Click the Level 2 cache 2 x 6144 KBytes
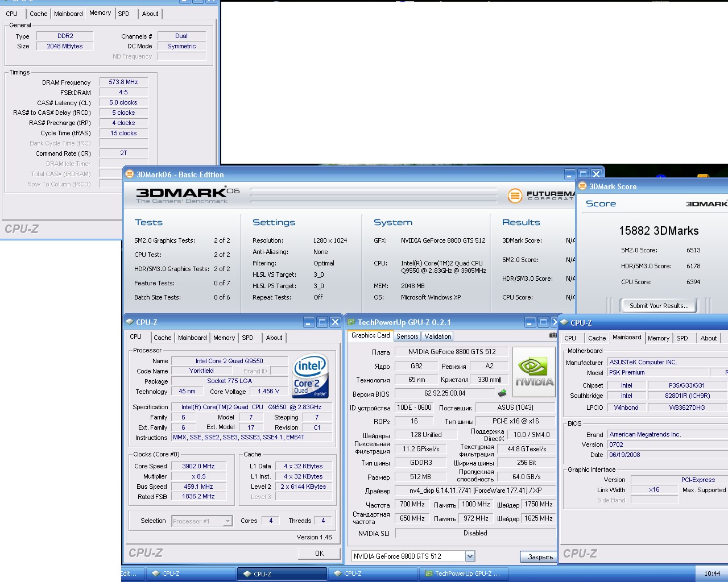Viewport: 728px width, 582px height. click(x=303, y=487)
